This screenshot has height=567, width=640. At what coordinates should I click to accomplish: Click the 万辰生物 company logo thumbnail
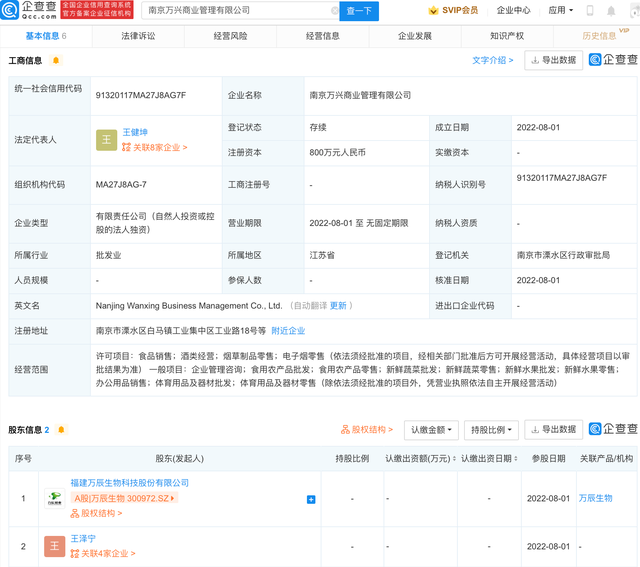[54, 498]
